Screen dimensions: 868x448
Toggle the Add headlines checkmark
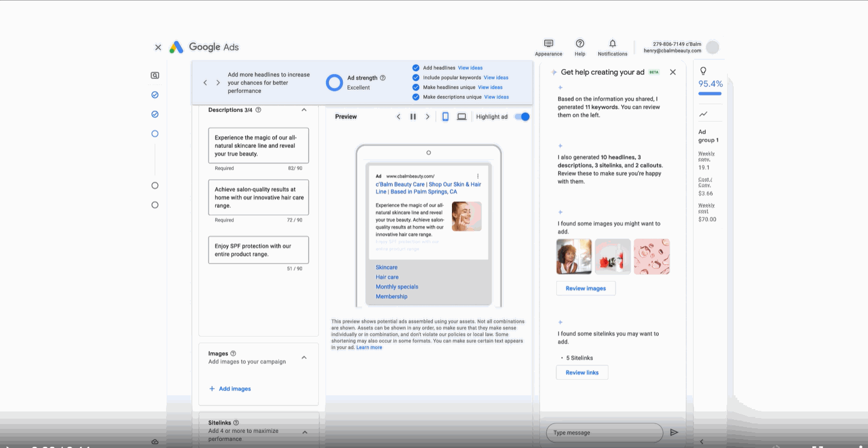pyautogui.click(x=416, y=68)
